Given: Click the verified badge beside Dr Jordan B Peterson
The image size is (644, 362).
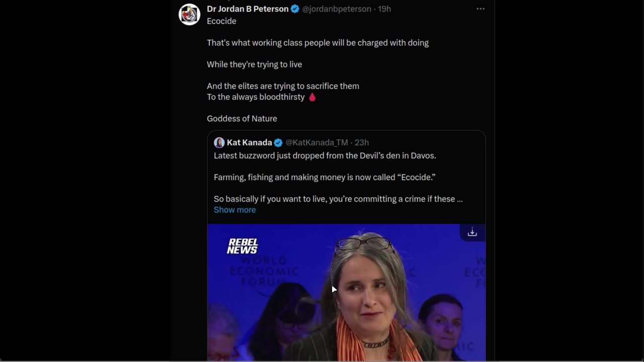Looking at the screenshot, I should [x=295, y=9].
